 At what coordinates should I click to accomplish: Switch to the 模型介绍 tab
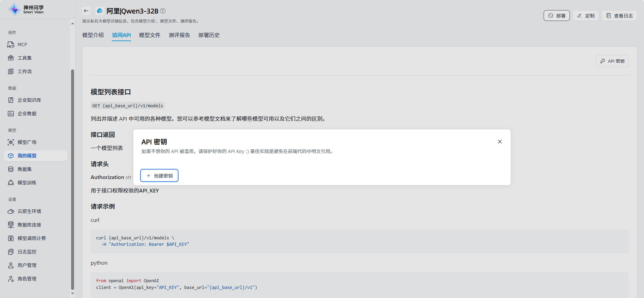[x=93, y=35]
